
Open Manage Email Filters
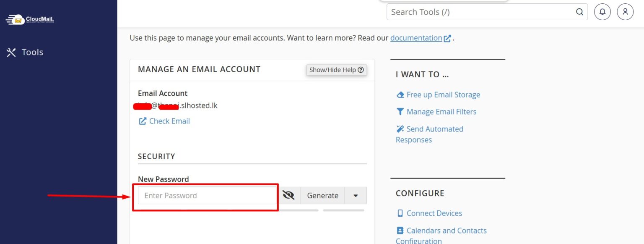(441, 112)
